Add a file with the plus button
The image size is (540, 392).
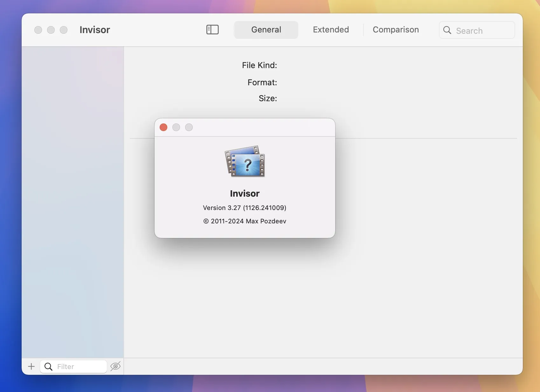(31, 367)
